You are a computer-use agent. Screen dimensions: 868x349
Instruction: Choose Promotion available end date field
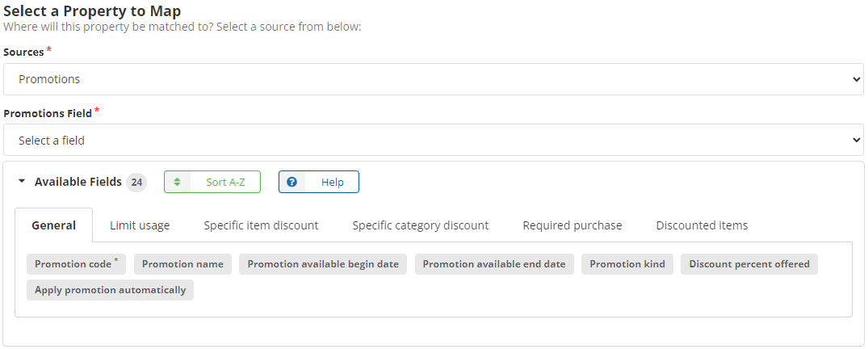coord(494,264)
